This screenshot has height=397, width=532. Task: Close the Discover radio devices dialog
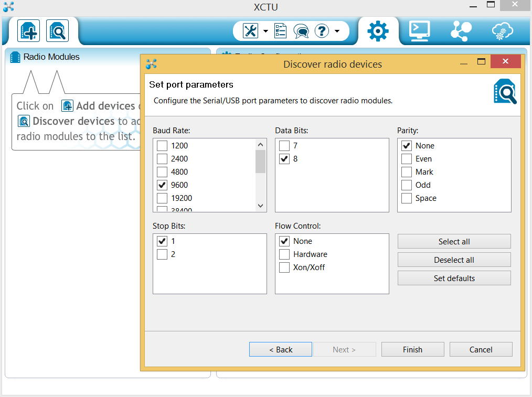click(x=506, y=61)
